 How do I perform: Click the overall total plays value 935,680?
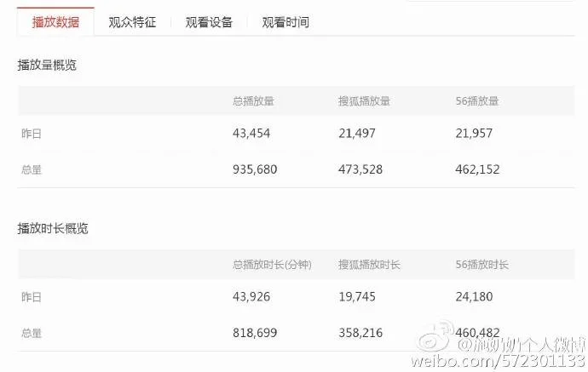pos(255,169)
